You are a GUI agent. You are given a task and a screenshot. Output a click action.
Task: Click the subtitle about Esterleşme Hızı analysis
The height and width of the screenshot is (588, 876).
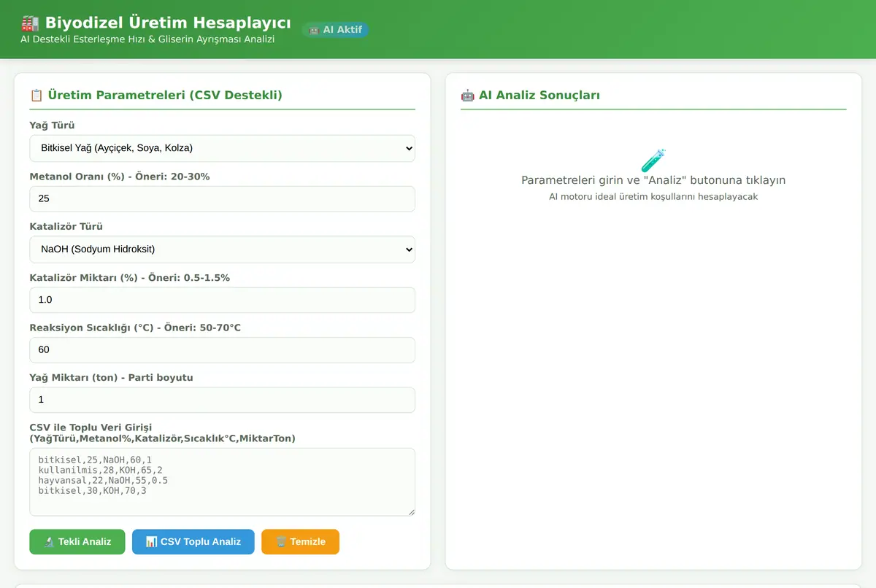click(x=147, y=39)
